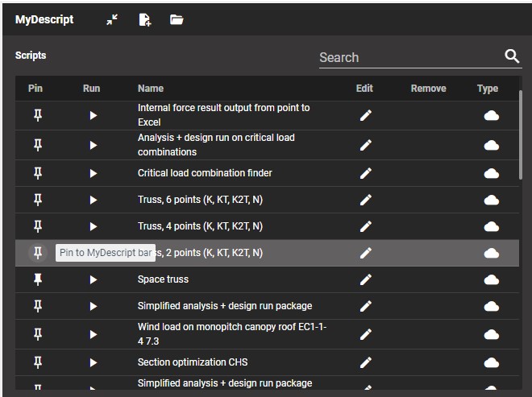Open script folder icon
The width and height of the screenshot is (532, 397).
[177, 19]
